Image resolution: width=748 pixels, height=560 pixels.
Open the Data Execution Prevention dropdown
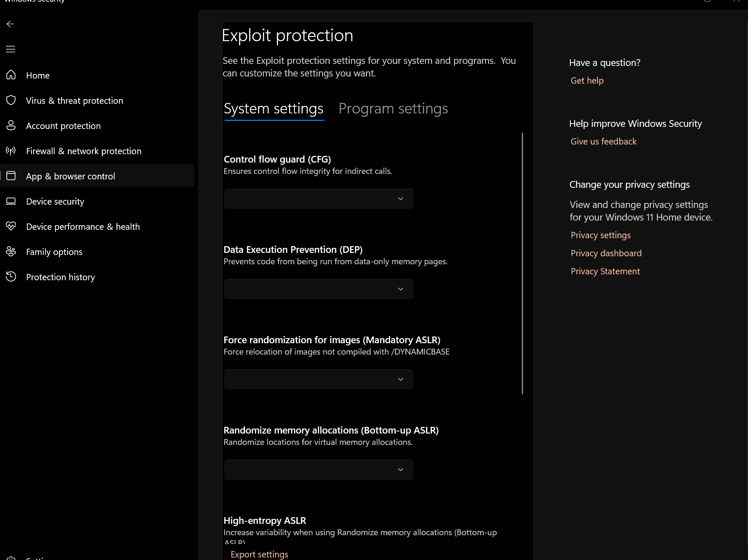[x=318, y=289]
